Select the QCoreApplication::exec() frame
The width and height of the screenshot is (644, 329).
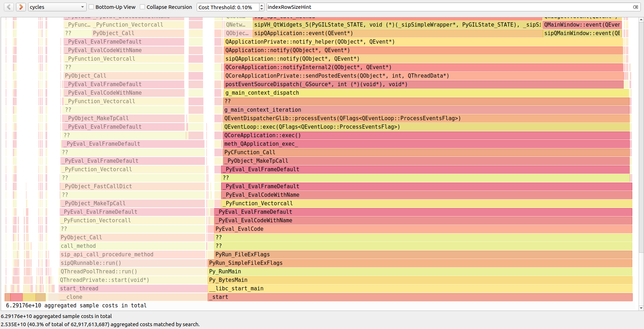[426, 135]
